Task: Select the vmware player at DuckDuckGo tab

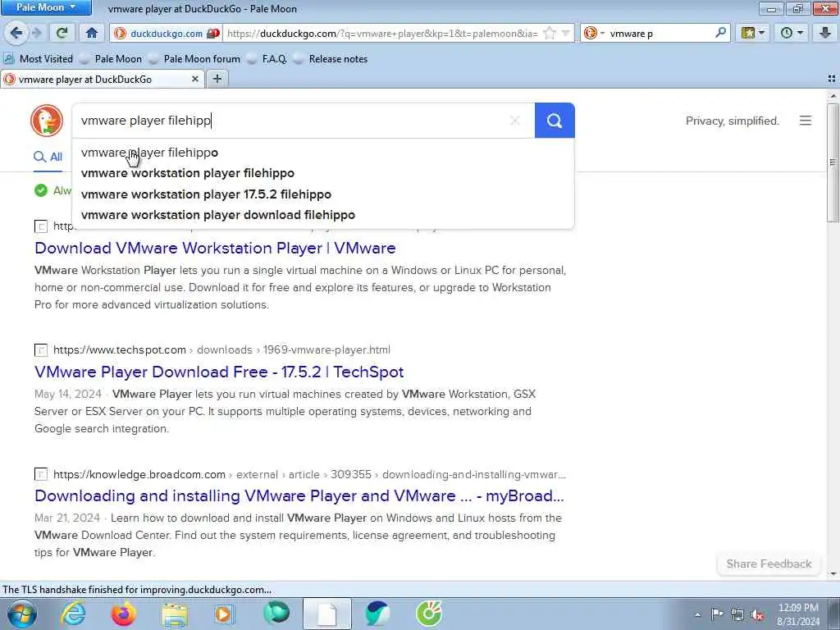Action: pos(102,80)
